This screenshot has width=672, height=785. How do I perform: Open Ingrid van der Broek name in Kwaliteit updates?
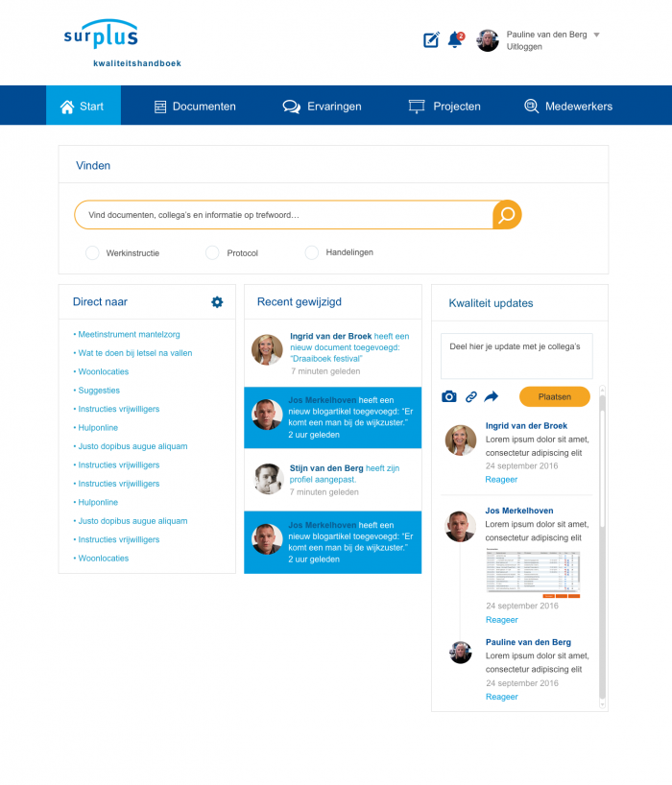526,426
